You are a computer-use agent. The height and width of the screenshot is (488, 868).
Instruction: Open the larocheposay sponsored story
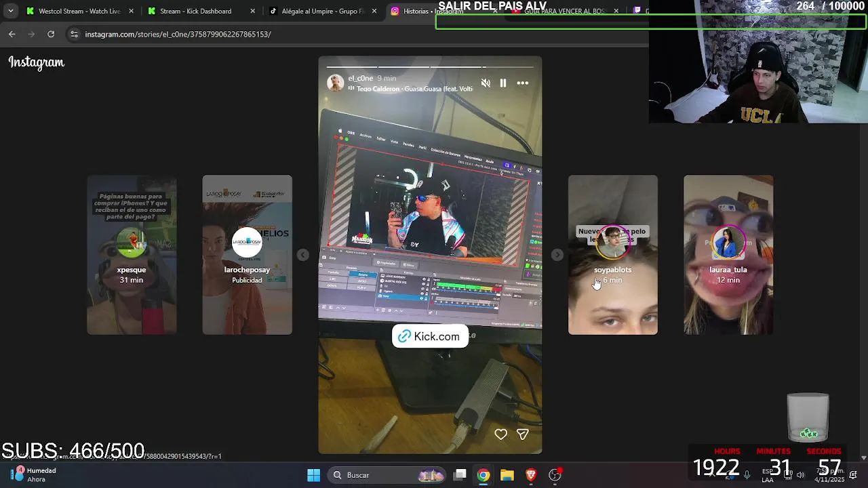[x=247, y=255]
